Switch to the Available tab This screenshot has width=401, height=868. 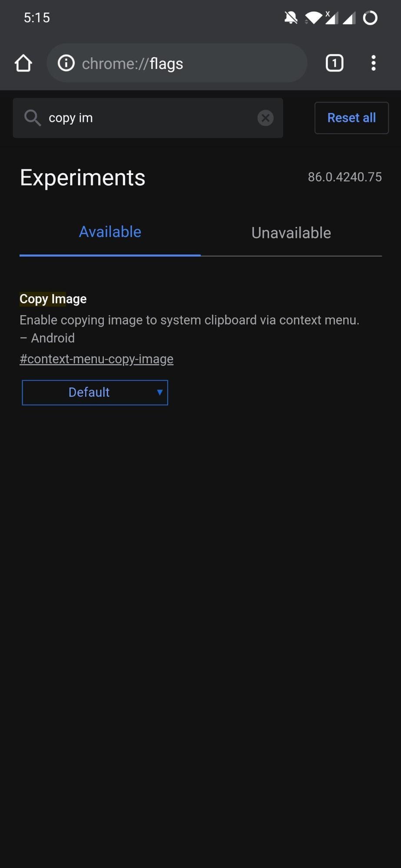tap(110, 232)
